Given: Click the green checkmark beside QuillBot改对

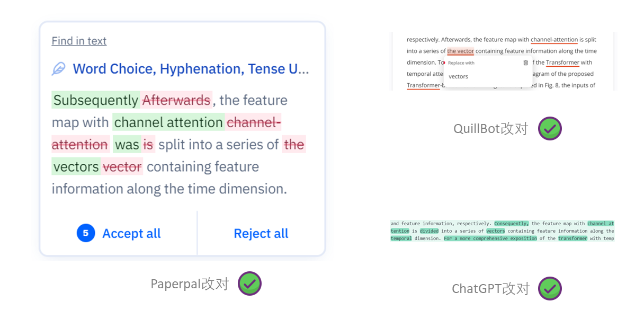Looking at the screenshot, I should click(x=550, y=129).
